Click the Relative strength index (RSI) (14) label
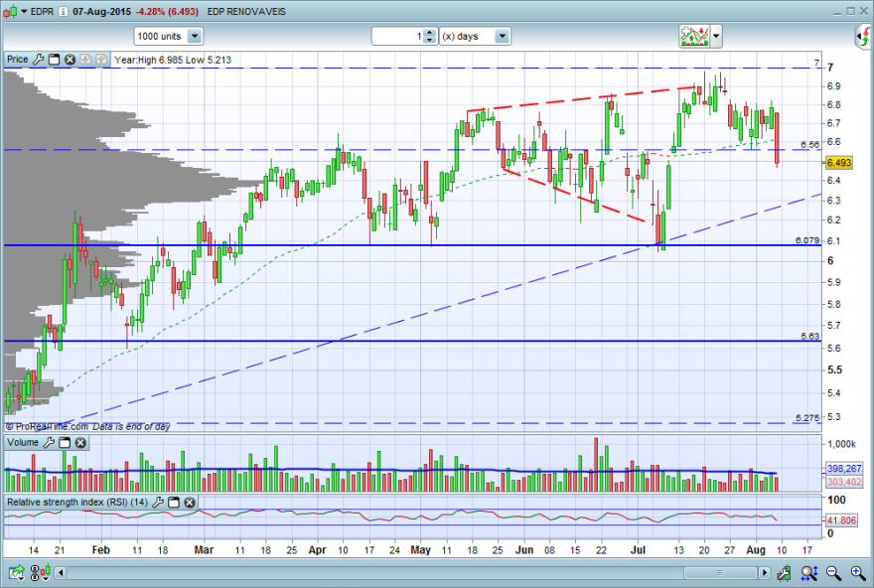This screenshot has height=588, width=874. [x=77, y=503]
